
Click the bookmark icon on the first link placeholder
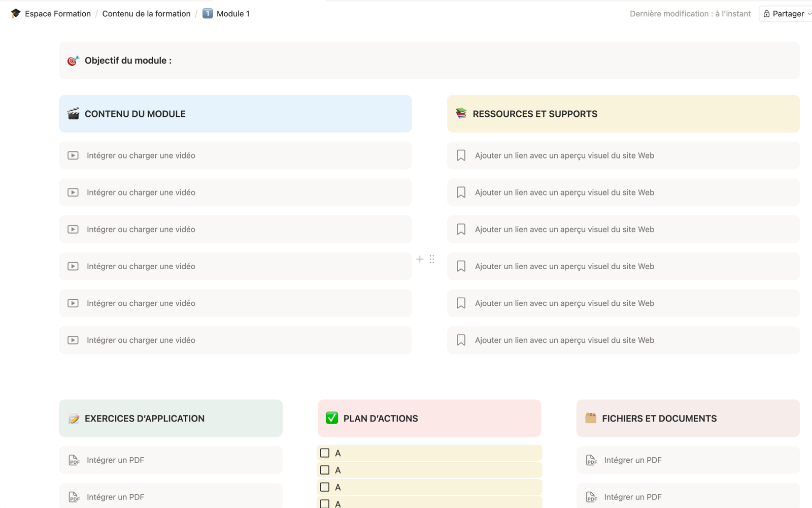(x=461, y=155)
